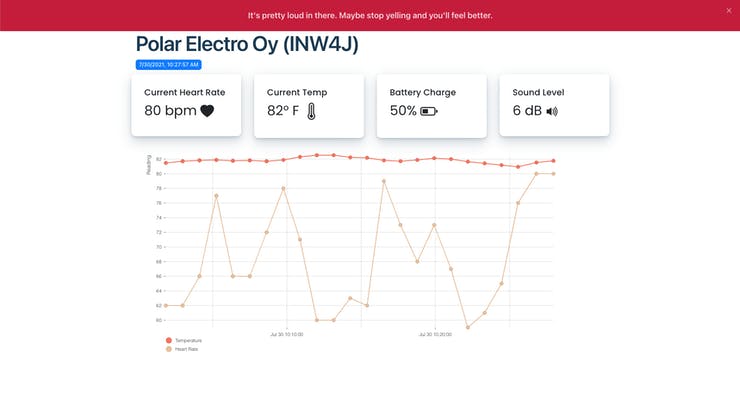Screen dimensions: 740x399
Task: Open the Current Temp card
Action: pos(309,106)
